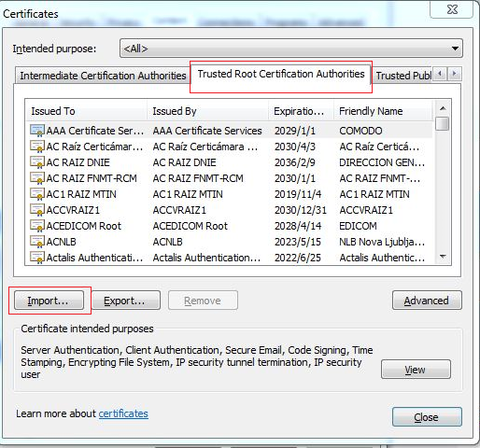Sort by Expiration column header

[301, 111]
